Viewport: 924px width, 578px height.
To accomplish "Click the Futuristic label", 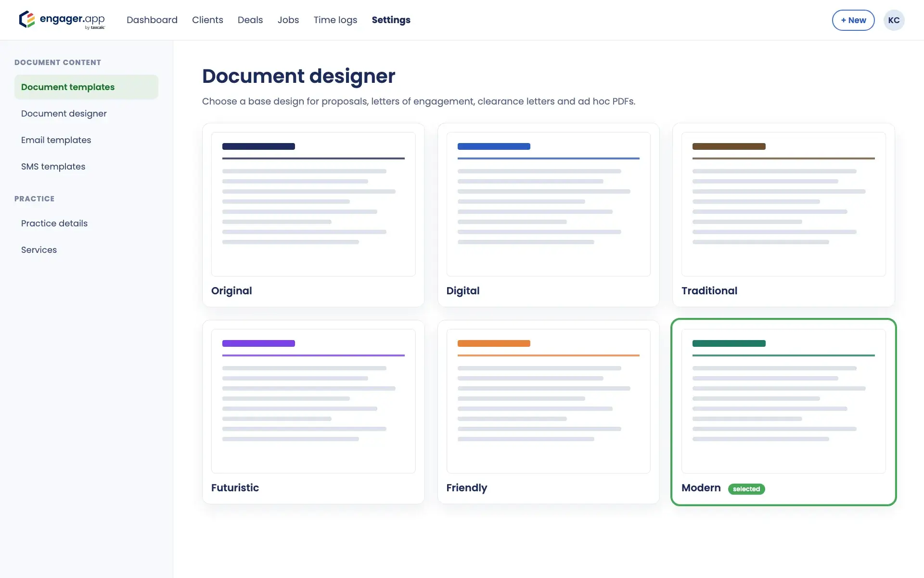I will click(235, 488).
